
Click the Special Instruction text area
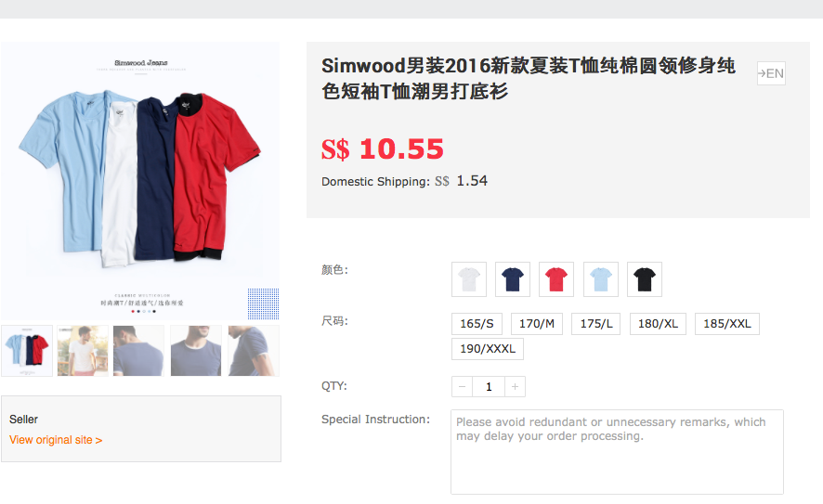tap(617, 452)
